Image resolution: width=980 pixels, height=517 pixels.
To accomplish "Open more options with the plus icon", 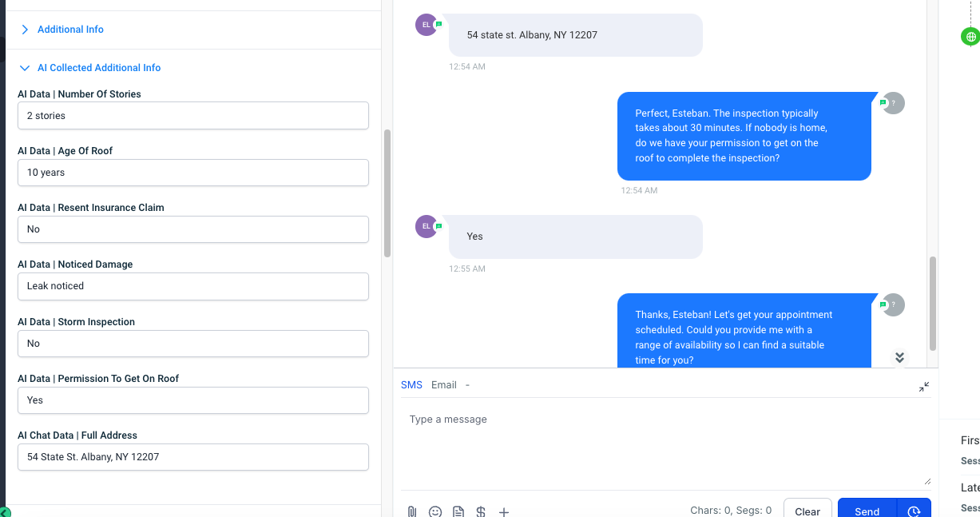I will 504,511.
